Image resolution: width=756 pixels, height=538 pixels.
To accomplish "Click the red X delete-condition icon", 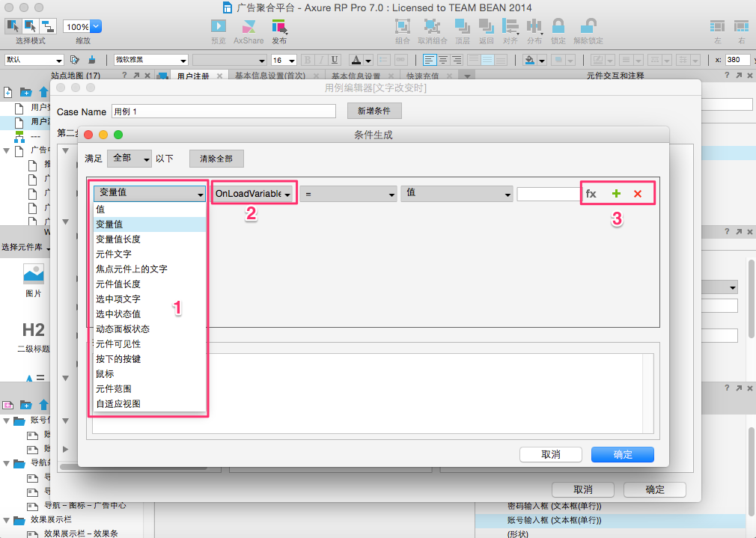I will (x=638, y=194).
